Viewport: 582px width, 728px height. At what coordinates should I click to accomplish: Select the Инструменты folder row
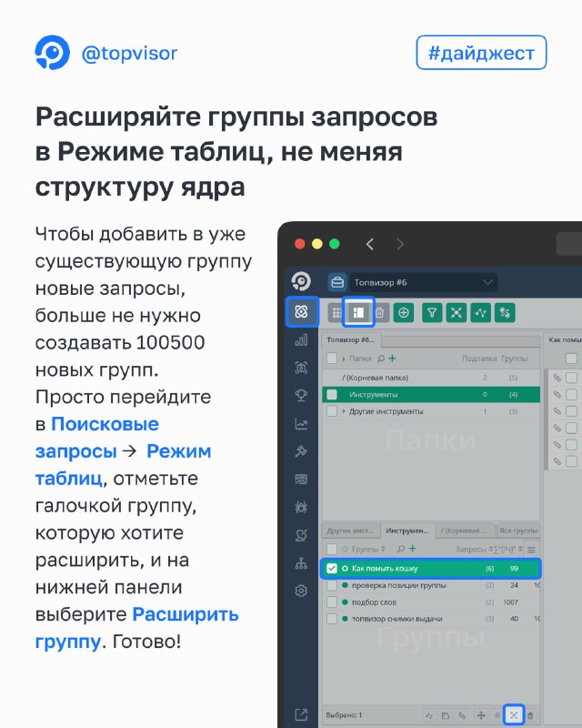pos(431,395)
